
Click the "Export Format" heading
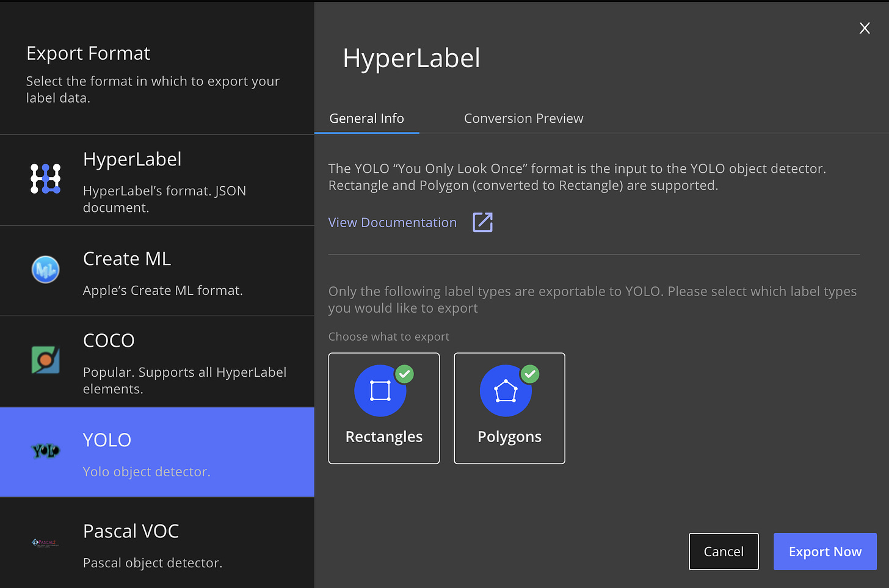pos(88,53)
